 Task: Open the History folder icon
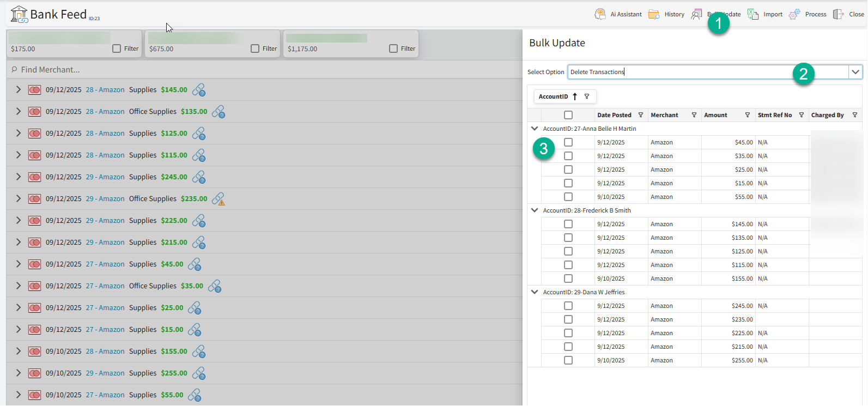(x=654, y=14)
